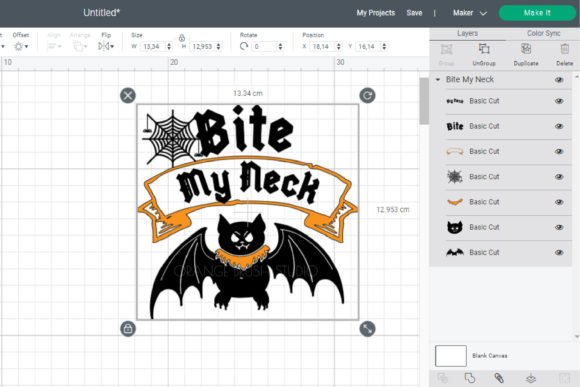Click the bat graphic on canvas

tap(247, 266)
